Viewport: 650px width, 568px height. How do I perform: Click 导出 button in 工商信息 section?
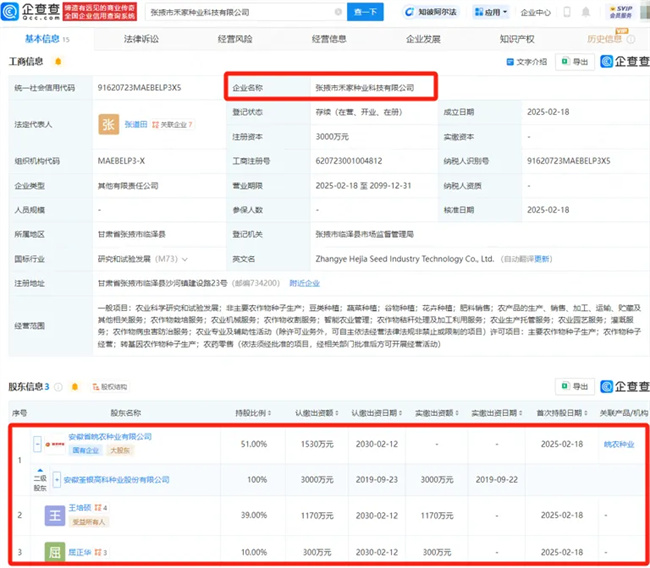[575, 62]
